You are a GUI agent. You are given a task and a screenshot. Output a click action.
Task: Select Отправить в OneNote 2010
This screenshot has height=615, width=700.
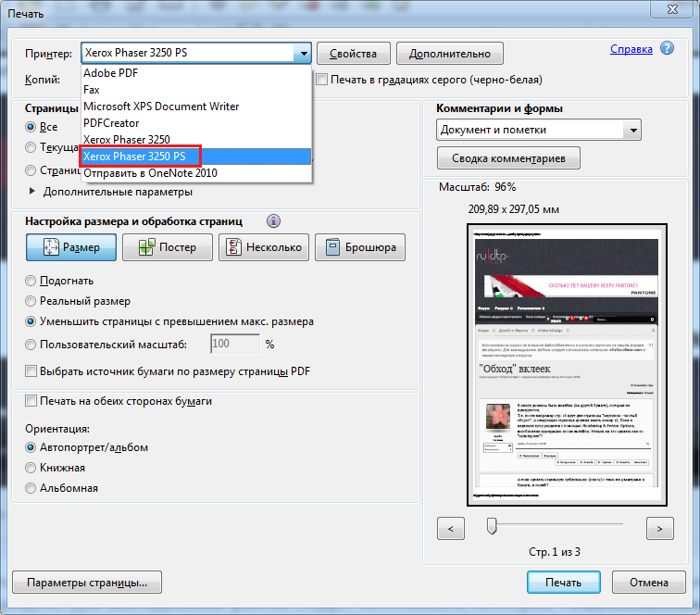(196, 173)
